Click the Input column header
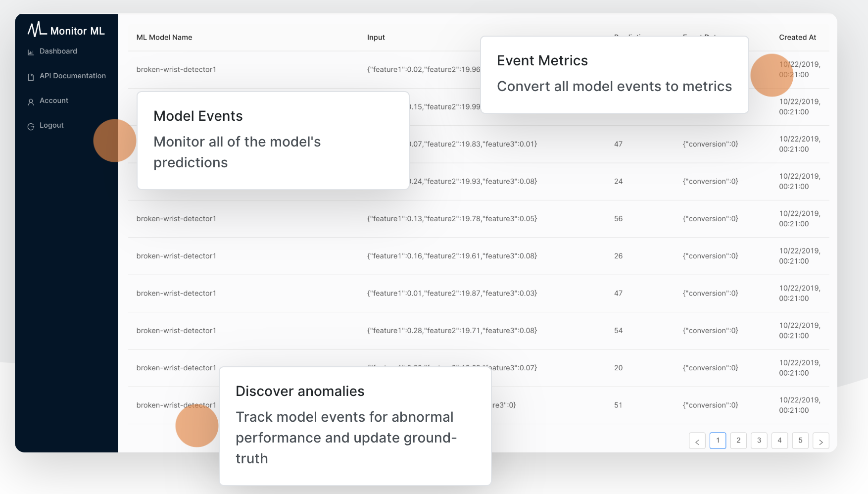The image size is (868, 494). tap(376, 37)
